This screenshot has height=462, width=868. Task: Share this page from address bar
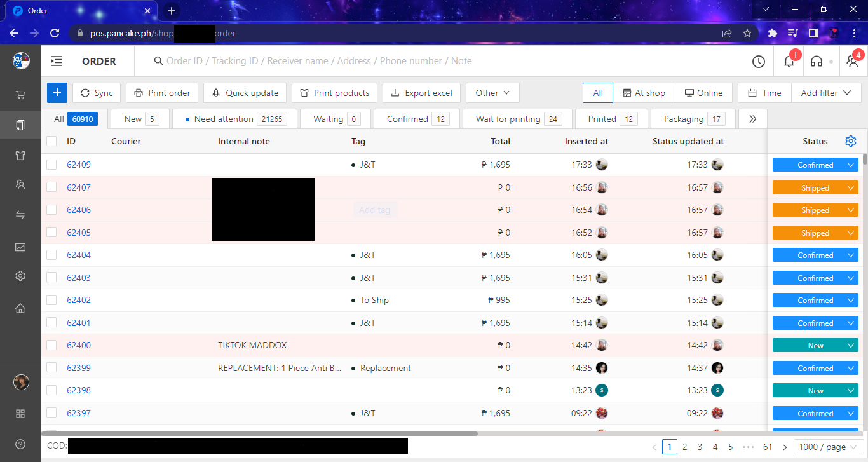tap(727, 33)
